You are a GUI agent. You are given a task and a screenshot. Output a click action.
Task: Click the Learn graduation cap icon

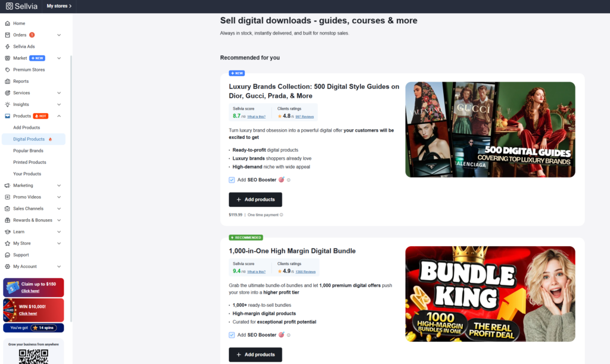click(x=7, y=232)
